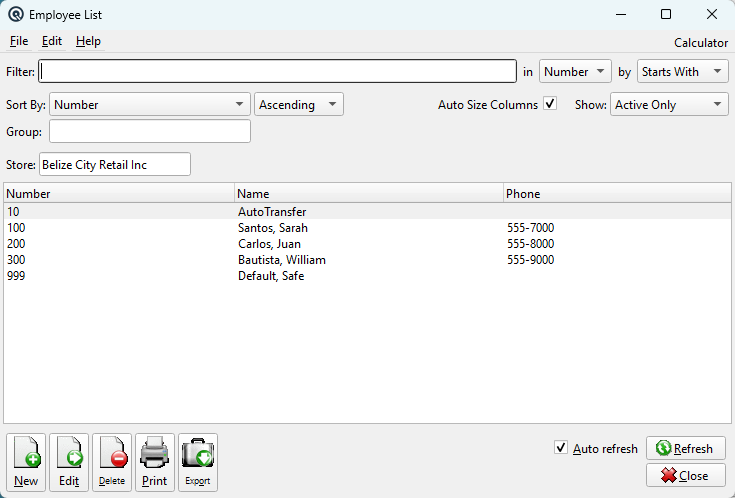Viewport: 735px width, 498px height.
Task: Click the Refresh button
Action: click(686, 448)
